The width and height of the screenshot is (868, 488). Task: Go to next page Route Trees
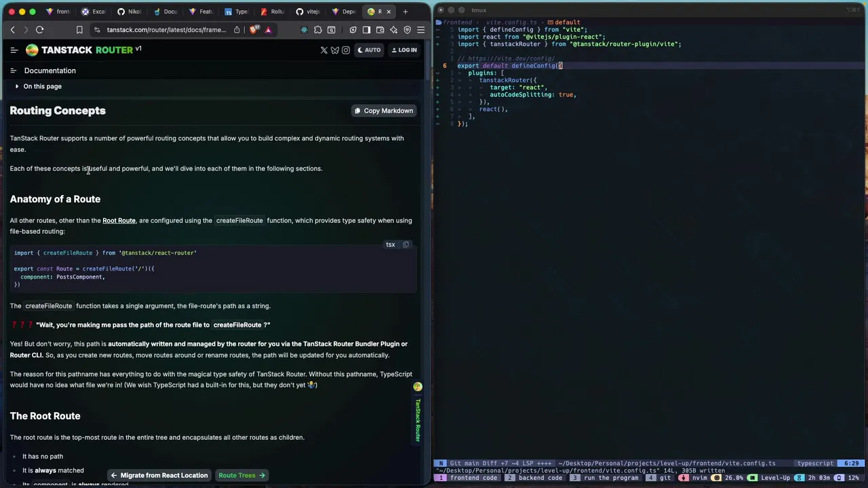pyautogui.click(x=241, y=475)
